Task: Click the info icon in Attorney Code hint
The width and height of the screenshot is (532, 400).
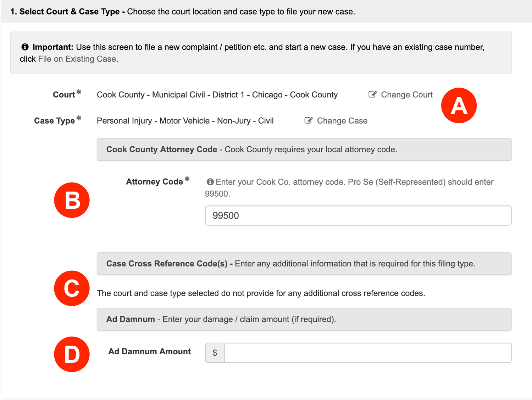Action: coord(210,182)
